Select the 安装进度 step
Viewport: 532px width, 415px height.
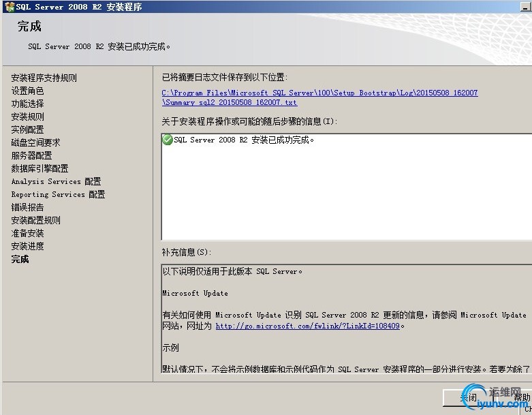(x=27, y=246)
